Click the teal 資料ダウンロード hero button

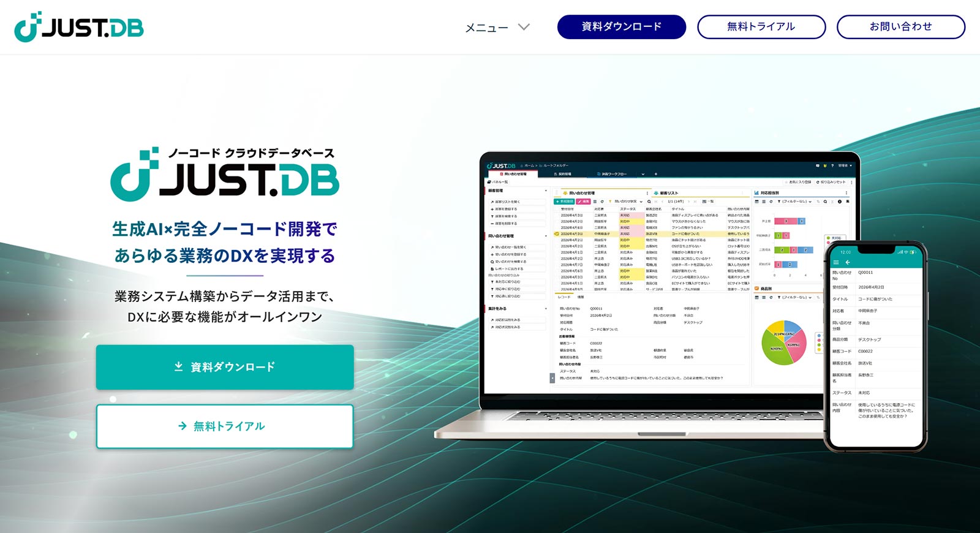[225, 367]
